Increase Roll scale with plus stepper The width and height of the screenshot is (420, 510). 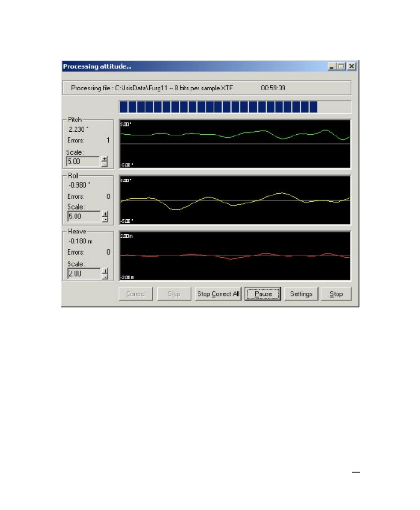tap(105, 214)
